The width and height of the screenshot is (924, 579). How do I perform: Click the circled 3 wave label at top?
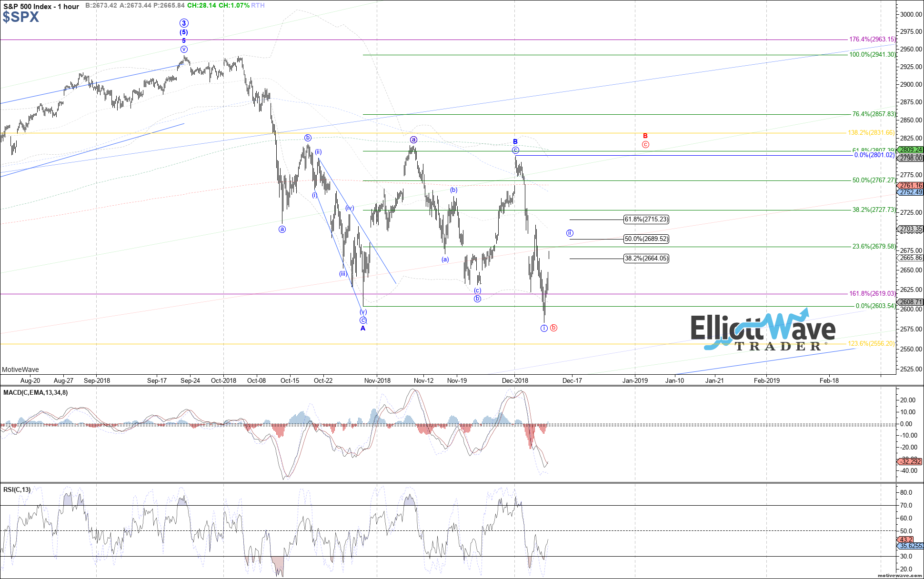(184, 23)
